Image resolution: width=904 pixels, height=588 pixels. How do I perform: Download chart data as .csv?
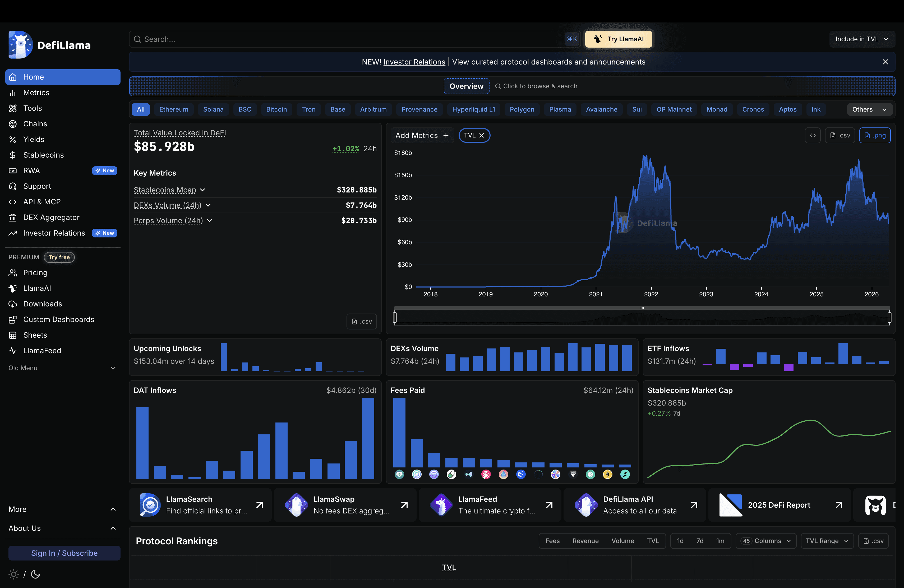[x=840, y=135]
